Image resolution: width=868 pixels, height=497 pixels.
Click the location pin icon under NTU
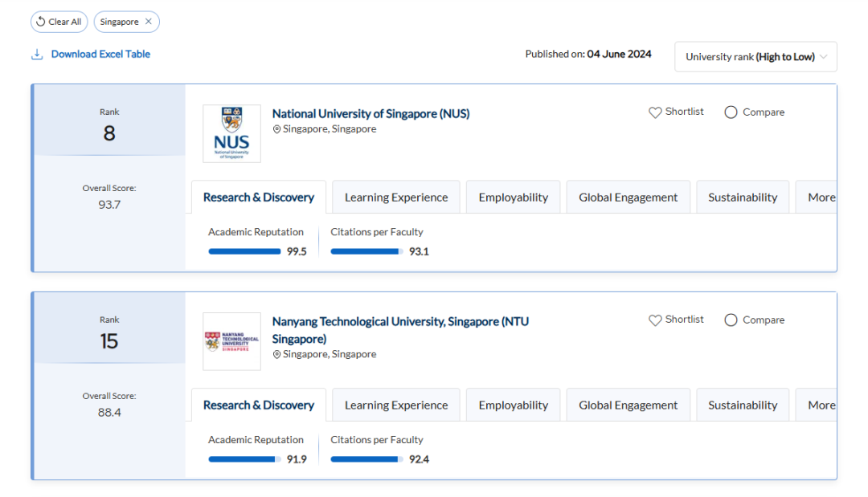(276, 354)
